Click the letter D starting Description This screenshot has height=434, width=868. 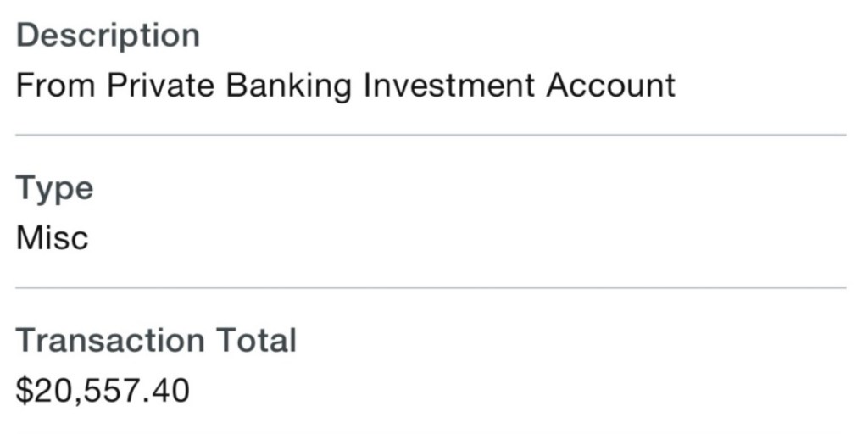(x=27, y=36)
